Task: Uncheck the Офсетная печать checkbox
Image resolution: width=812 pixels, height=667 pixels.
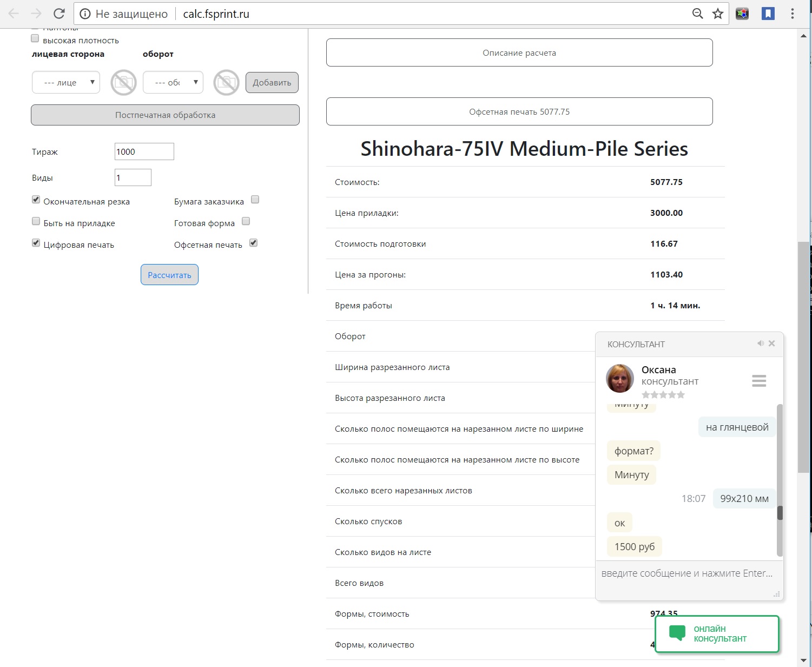Action: click(254, 243)
